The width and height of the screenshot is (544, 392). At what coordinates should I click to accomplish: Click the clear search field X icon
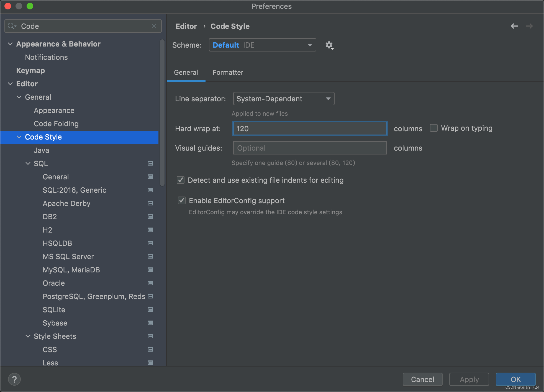(x=154, y=26)
